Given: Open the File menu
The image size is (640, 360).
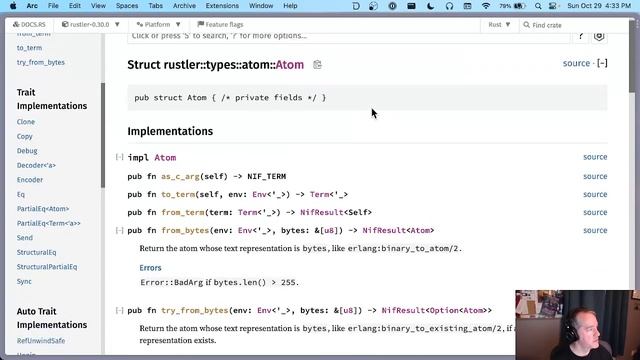Looking at the screenshot, I should click(x=53, y=6).
